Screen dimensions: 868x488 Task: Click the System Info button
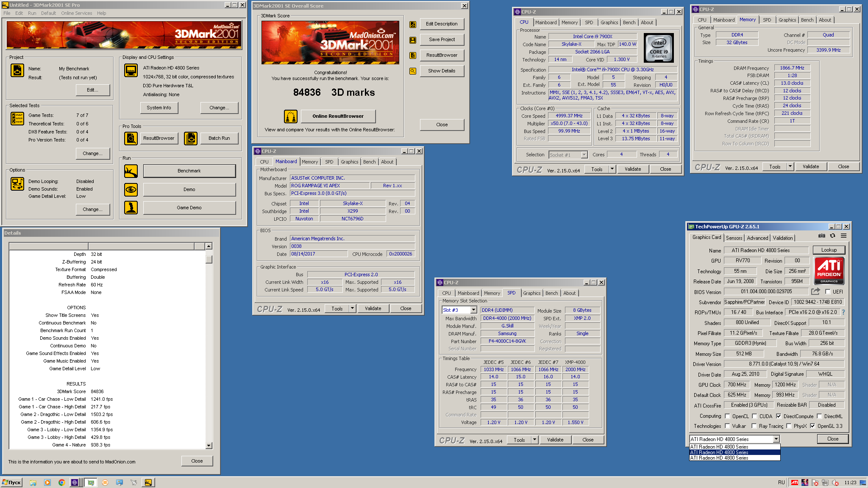point(159,108)
